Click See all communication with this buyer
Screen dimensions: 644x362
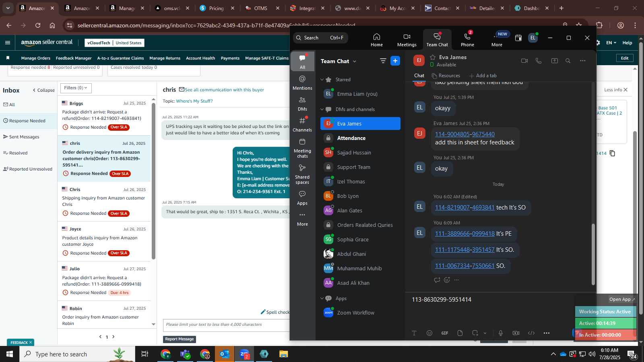pos(224,90)
